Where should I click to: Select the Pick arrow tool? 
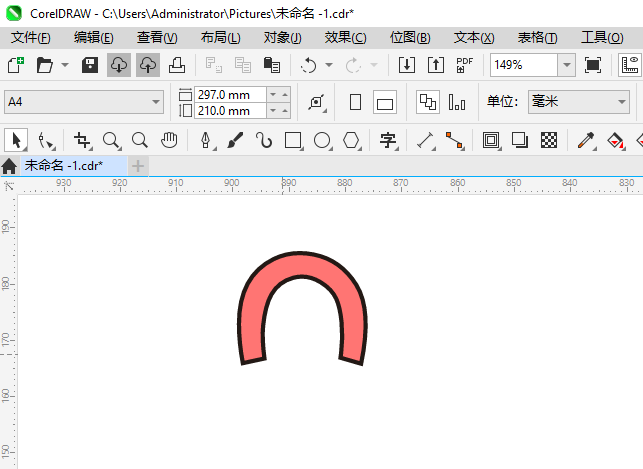16,140
